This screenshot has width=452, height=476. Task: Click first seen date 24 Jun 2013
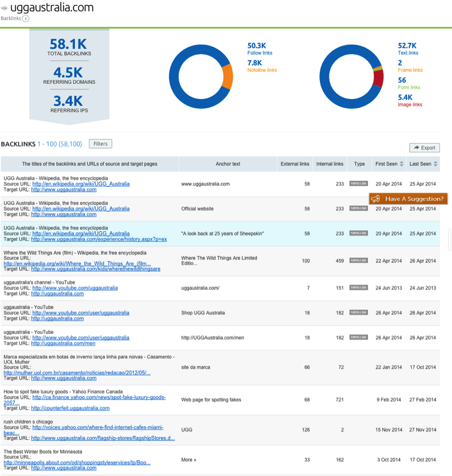(x=389, y=288)
